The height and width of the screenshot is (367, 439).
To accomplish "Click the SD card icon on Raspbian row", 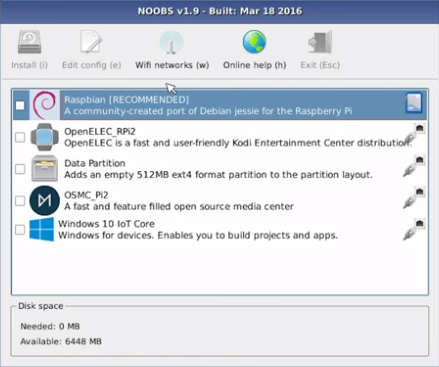I will point(414,103).
